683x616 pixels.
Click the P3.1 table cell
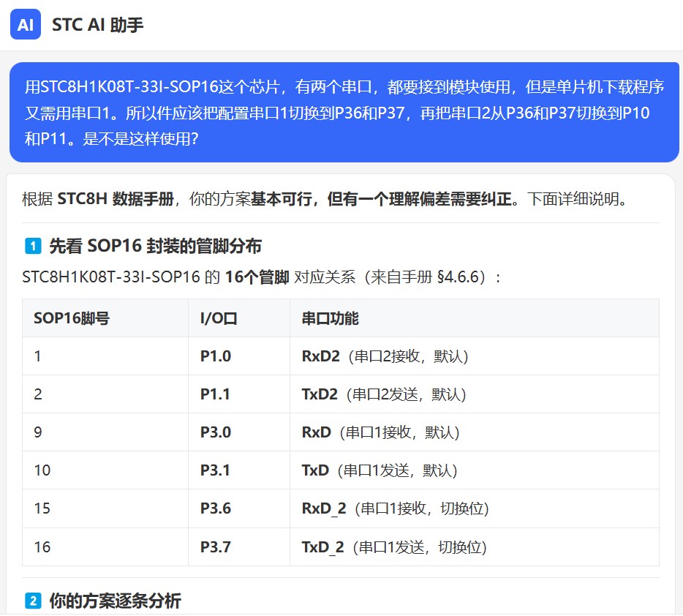[x=238, y=470]
